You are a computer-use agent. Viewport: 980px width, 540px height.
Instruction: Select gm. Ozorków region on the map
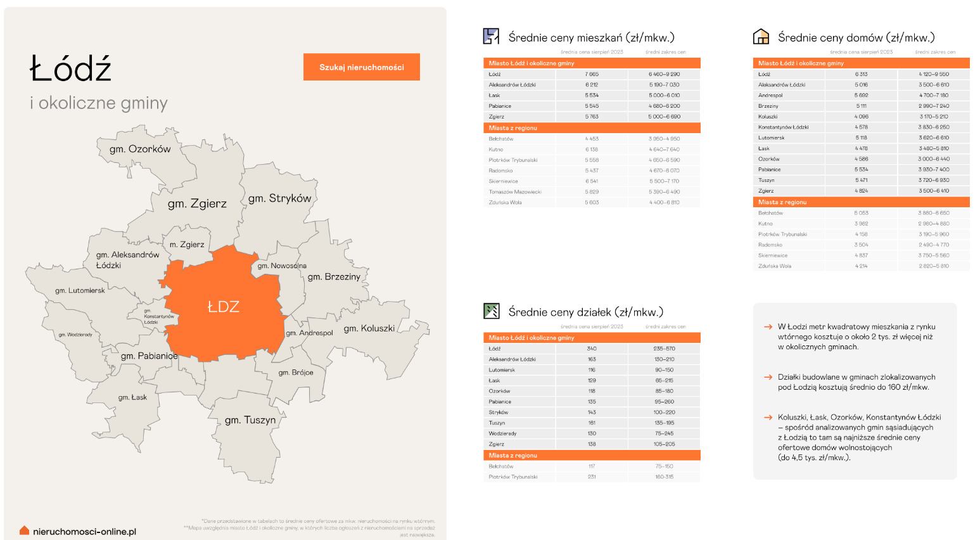pos(140,150)
